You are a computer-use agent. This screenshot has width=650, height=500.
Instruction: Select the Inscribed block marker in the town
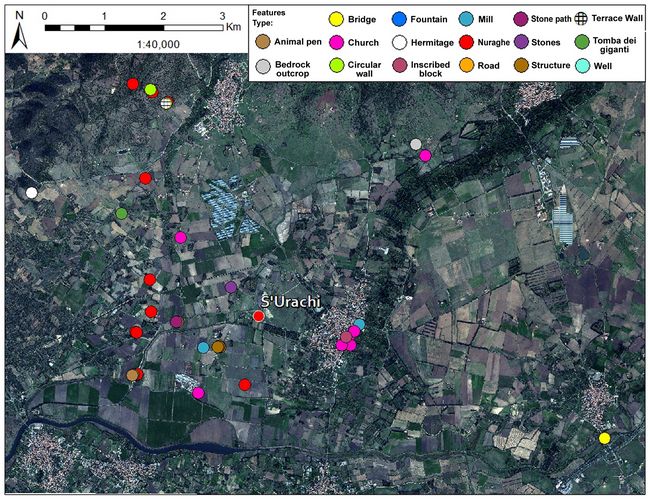coord(347,337)
